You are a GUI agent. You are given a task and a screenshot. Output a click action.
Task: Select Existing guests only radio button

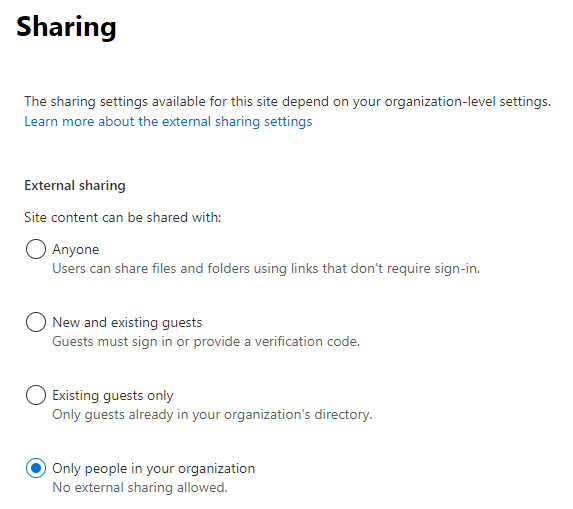pyautogui.click(x=36, y=395)
